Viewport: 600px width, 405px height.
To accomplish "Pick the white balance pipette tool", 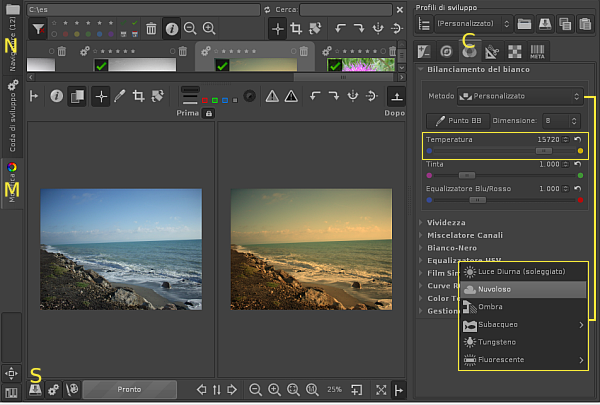I will [x=120, y=96].
